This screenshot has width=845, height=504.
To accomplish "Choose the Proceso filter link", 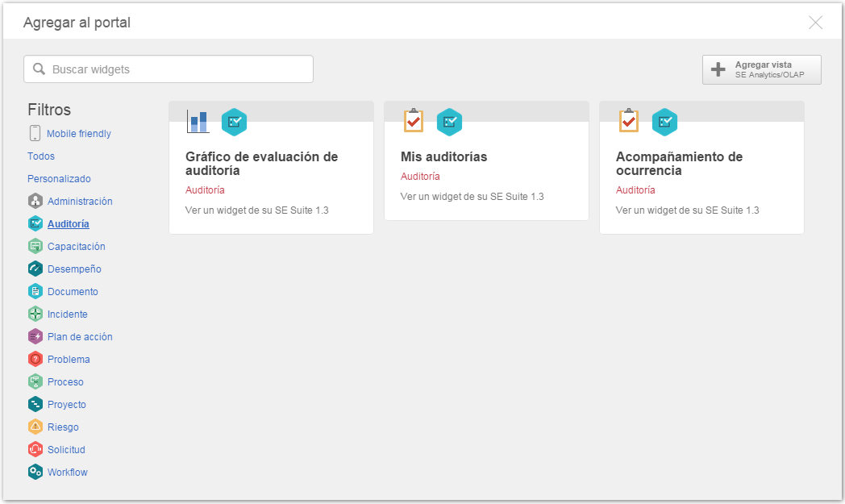I will pos(66,382).
